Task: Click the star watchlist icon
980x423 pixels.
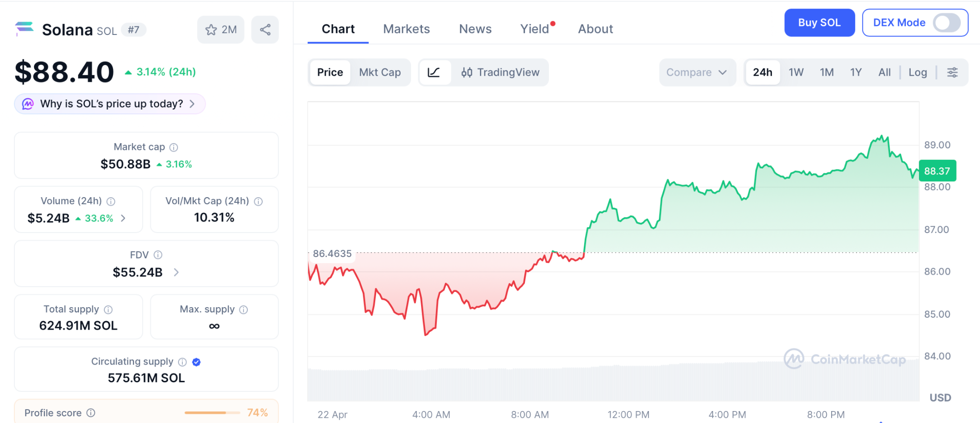Action: pyautogui.click(x=211, y=30)
